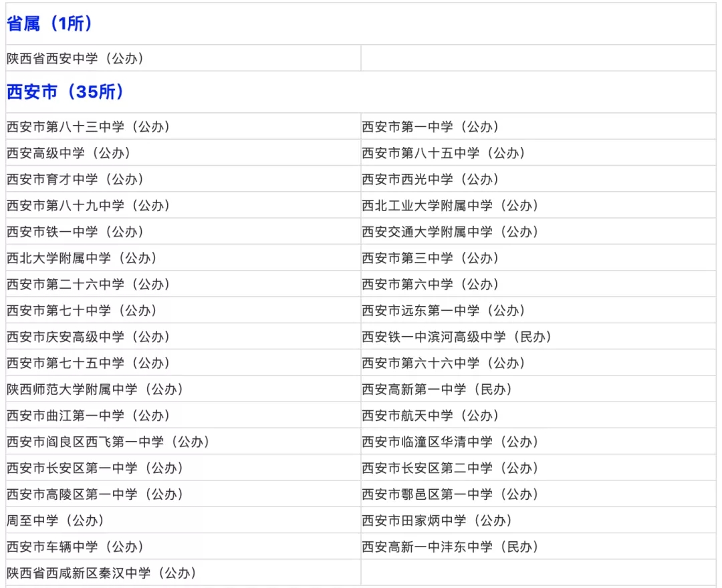Select 陕西省西安中学(公办) cell
Image resolution: width=722 pixels, height=588 pixels.
tap(183, 58)
